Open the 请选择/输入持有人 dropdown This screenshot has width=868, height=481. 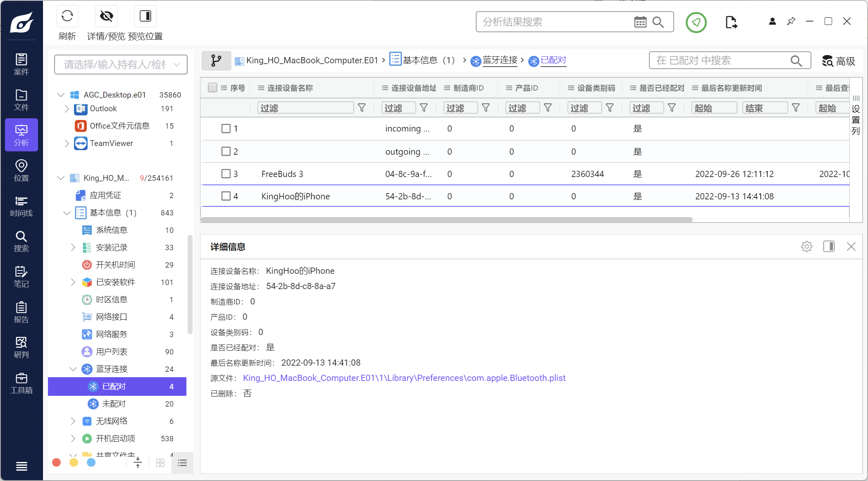(121, 65)
